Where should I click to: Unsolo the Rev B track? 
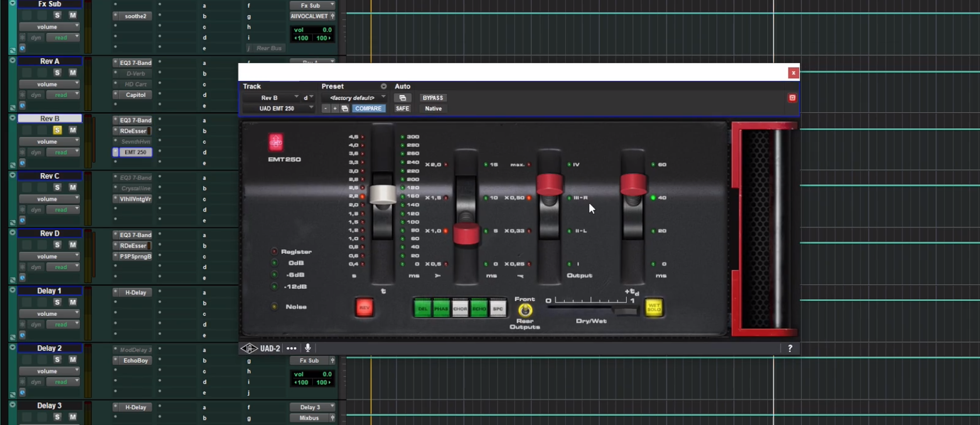coord(57,130)
